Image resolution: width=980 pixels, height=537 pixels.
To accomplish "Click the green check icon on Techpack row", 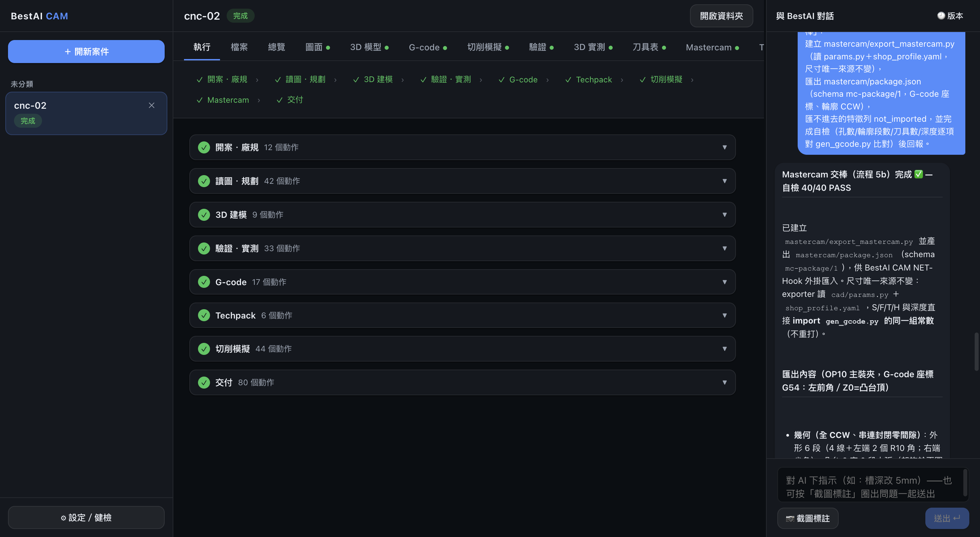I will (204, 315).
